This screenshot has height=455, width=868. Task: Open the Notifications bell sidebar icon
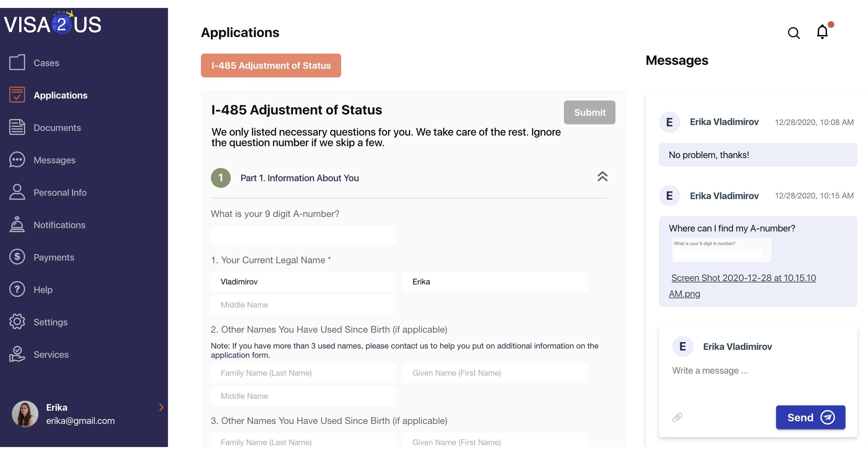(x=17, y=224)
